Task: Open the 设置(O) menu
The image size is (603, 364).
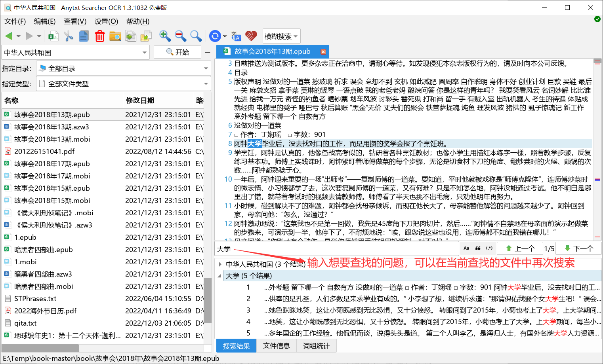Action: coord(106,21)
